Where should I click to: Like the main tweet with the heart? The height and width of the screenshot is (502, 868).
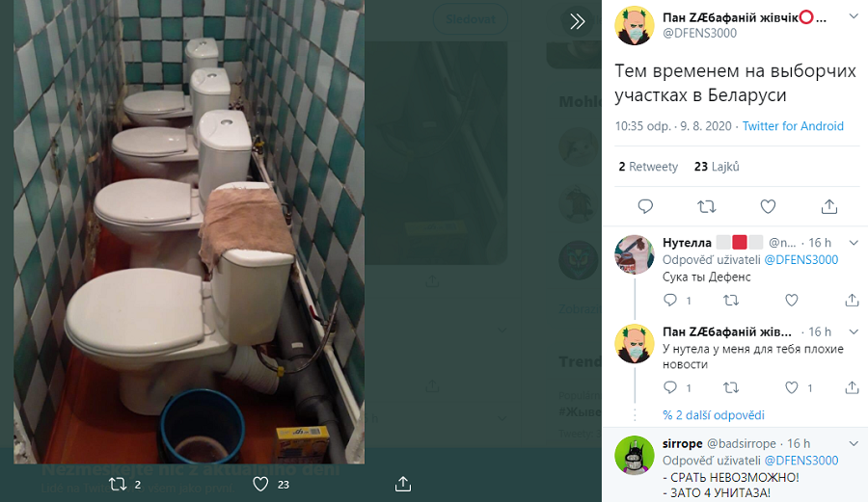(x=768, y=207)
